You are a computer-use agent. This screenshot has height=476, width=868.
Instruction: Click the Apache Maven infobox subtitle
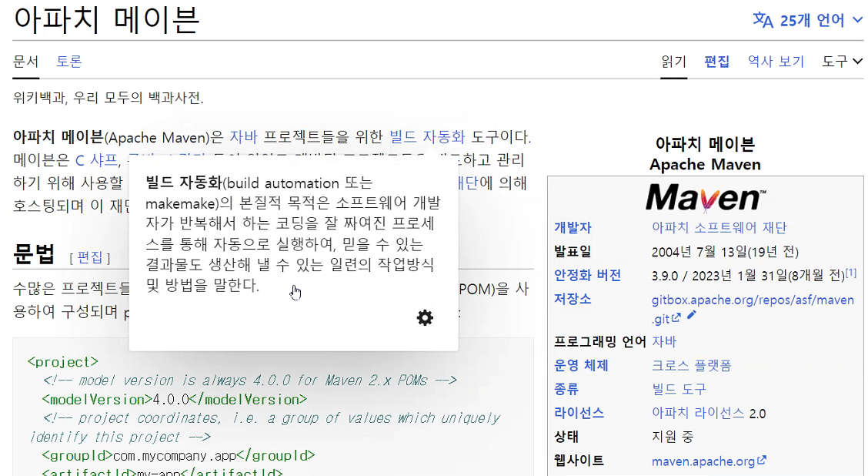point(705,165)
